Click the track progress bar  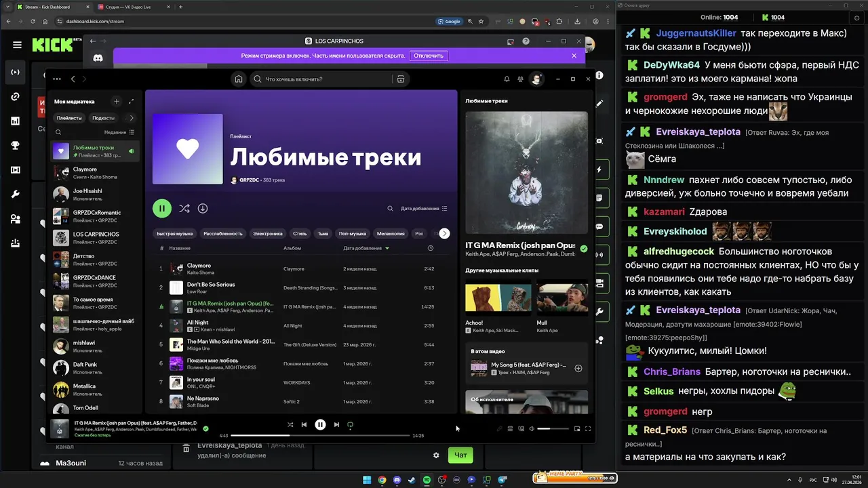point(320,435)
